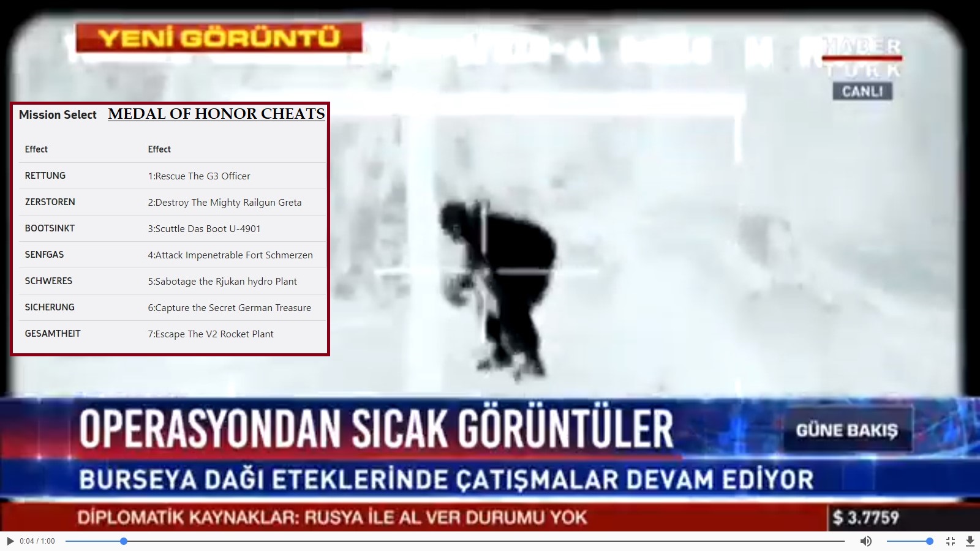The image size is (980, 551).
Task: Click '2:Destroy The Mighty Railgun Greta' text
Action: 225,203
